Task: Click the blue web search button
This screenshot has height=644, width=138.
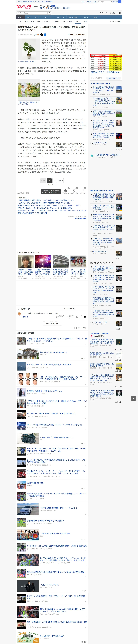Action: point(120,2)
